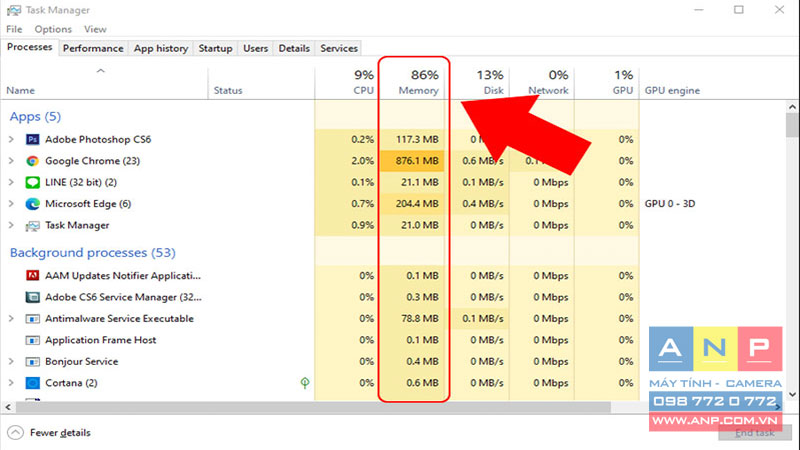Click the horizontal scrollbar thumb
The width and height of the screenshot is (800, 450).
(x=313, y=407)
